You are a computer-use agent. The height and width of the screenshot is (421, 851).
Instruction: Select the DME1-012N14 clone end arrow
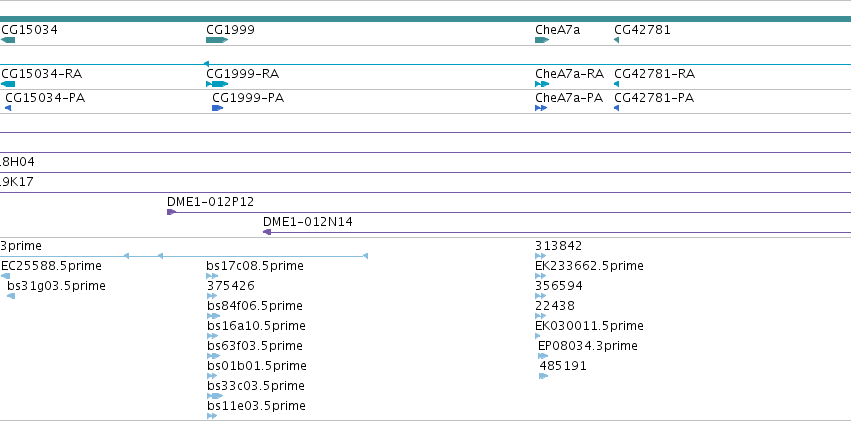[267, 232]
